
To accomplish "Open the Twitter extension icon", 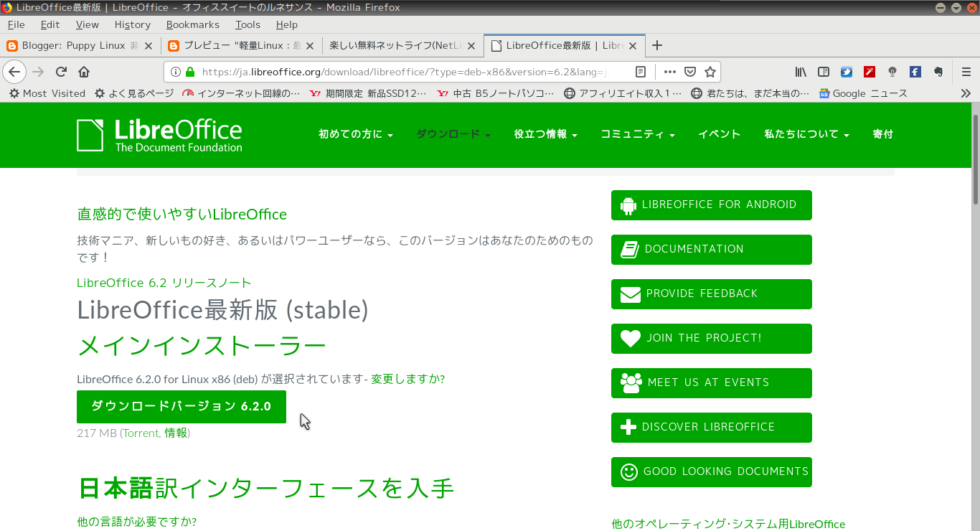I will point(847,72).
